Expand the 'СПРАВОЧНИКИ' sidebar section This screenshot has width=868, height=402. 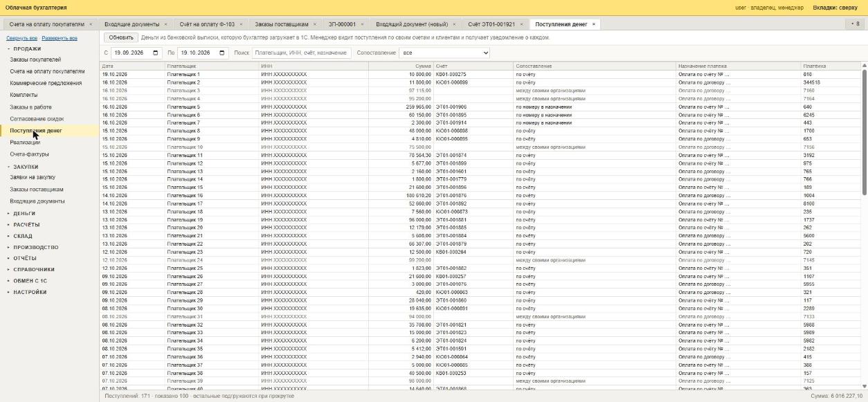coord(33,269)
